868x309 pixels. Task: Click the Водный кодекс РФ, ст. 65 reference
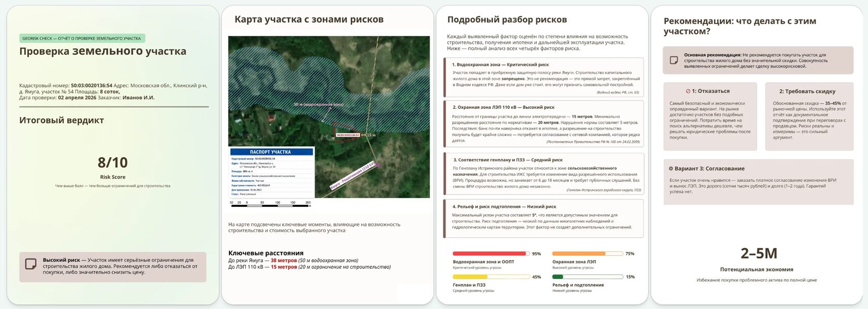click(617, 92)
